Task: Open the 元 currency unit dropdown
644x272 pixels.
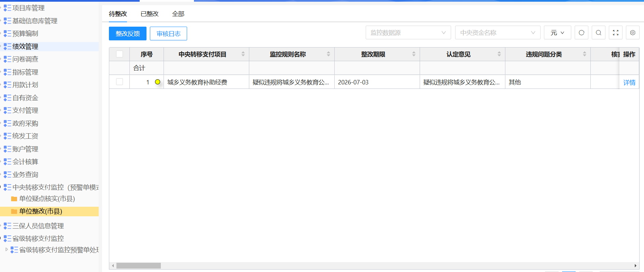Action: pyautogui.click(x=558, y=33)
